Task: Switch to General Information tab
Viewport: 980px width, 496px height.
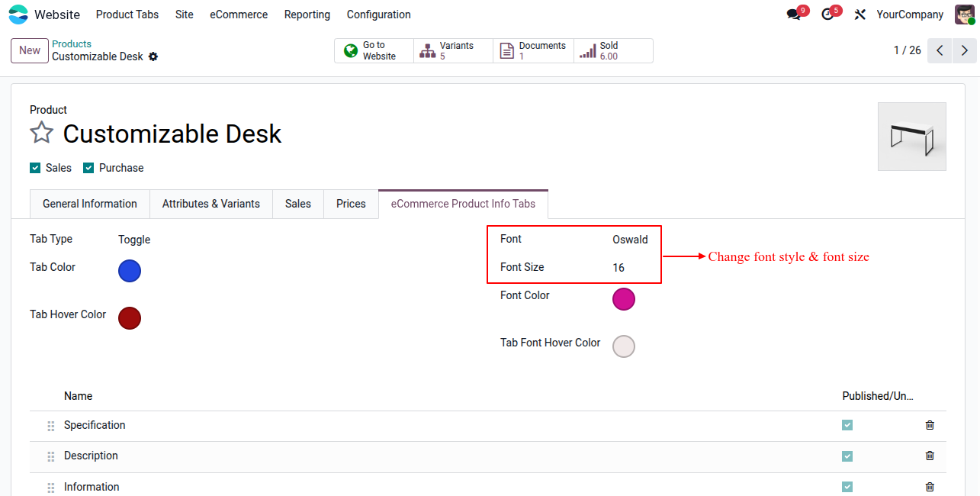Action: pos(90,204)
